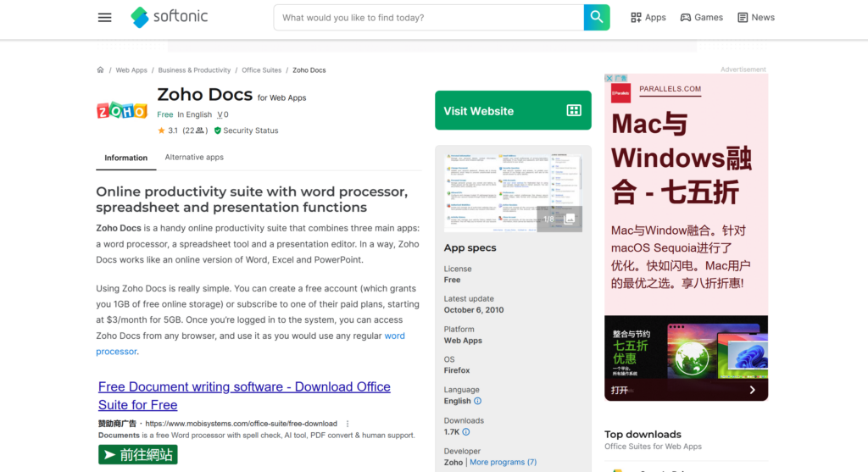The image size is (868, 472).
Task: Select the Information tab
Action: click(125, 158)
